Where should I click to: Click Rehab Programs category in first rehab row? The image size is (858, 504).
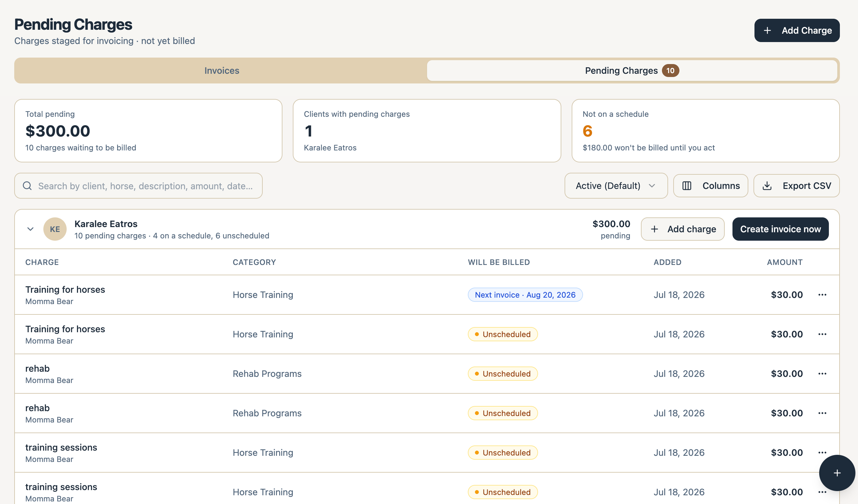267,374
